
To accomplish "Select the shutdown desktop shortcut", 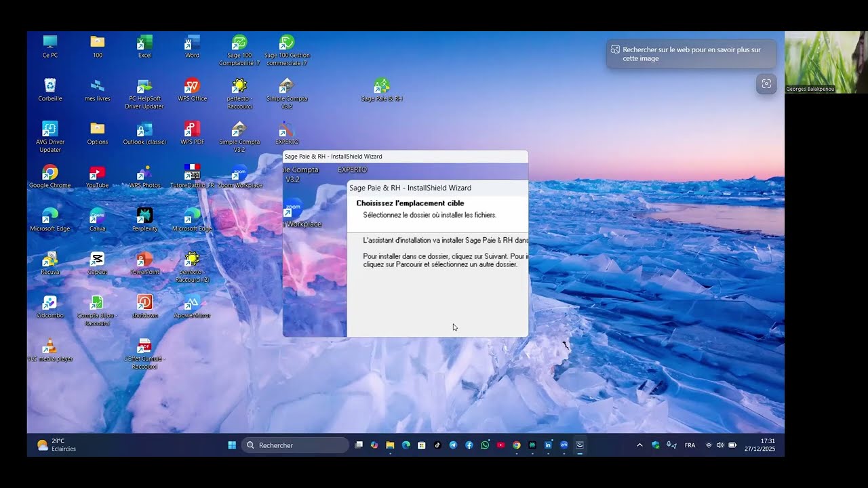I will pyautogui.click(x=144, y=306).
